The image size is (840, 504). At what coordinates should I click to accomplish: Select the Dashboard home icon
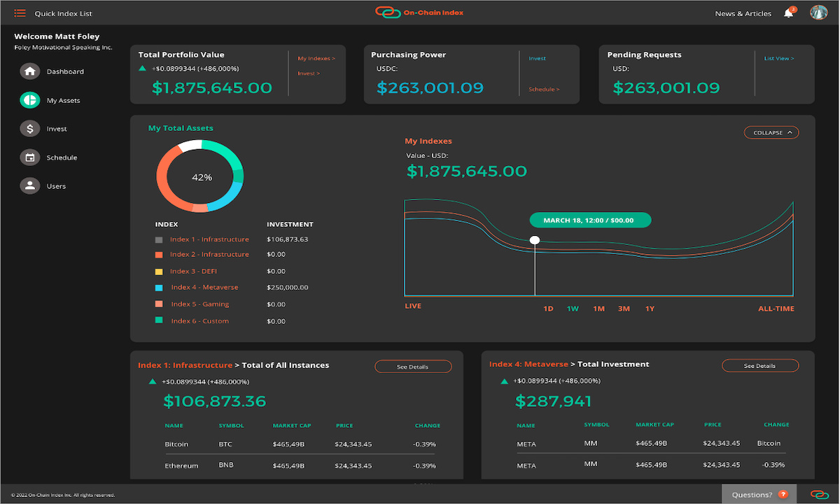click(x=30, y=71)
